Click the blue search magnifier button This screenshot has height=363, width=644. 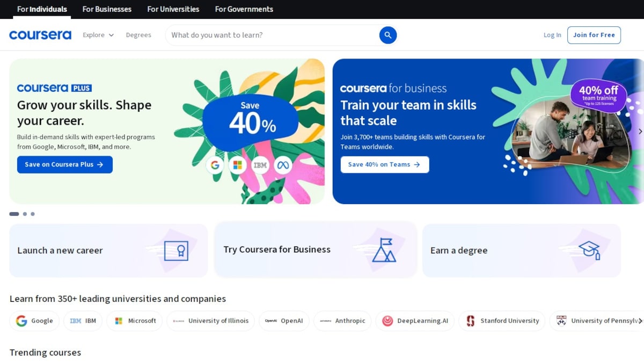388,35
